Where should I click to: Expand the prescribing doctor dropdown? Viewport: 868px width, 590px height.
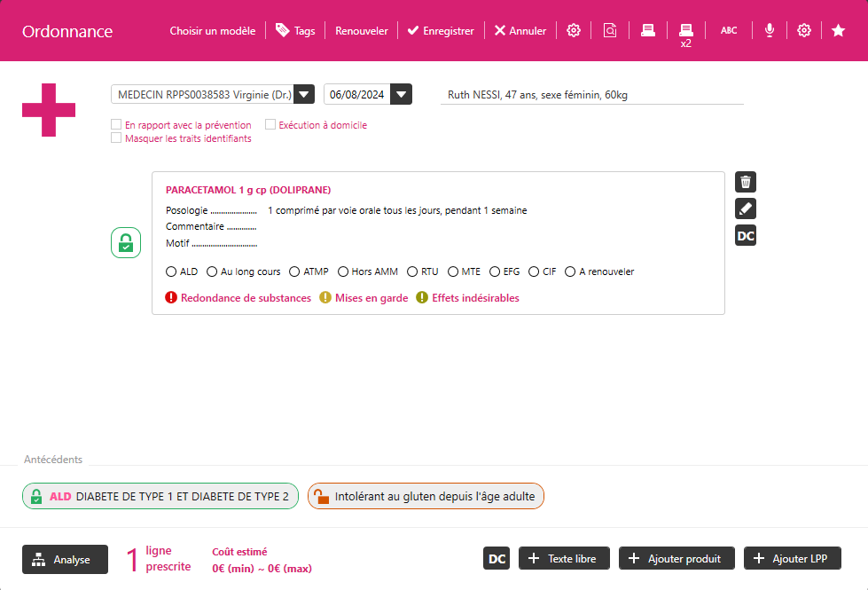tap(303, 95)
